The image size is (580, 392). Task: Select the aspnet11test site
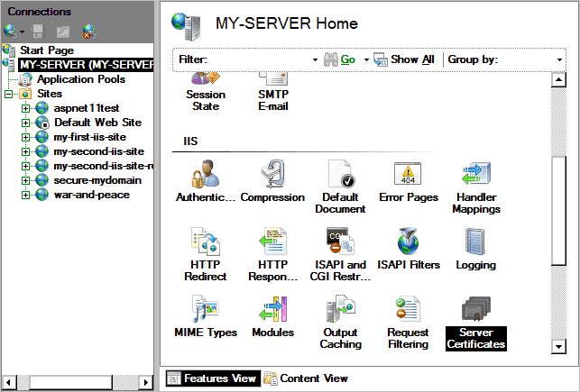[87, 108]
